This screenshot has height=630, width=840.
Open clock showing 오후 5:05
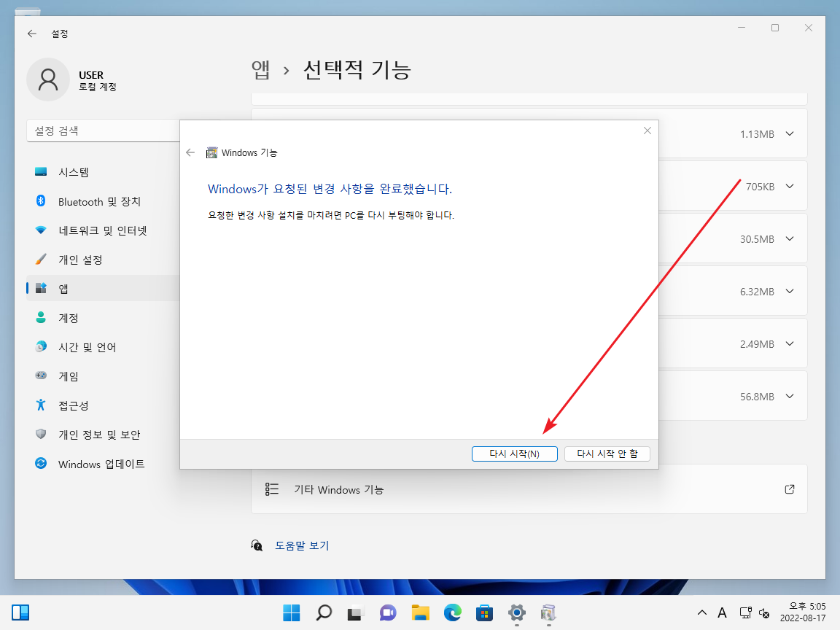tap(803, 612)
